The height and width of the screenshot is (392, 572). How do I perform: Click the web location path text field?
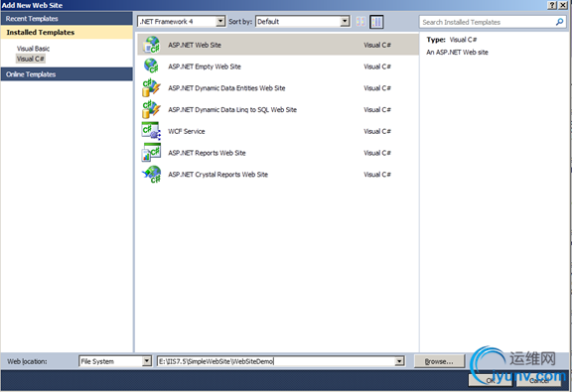point(276,361)
